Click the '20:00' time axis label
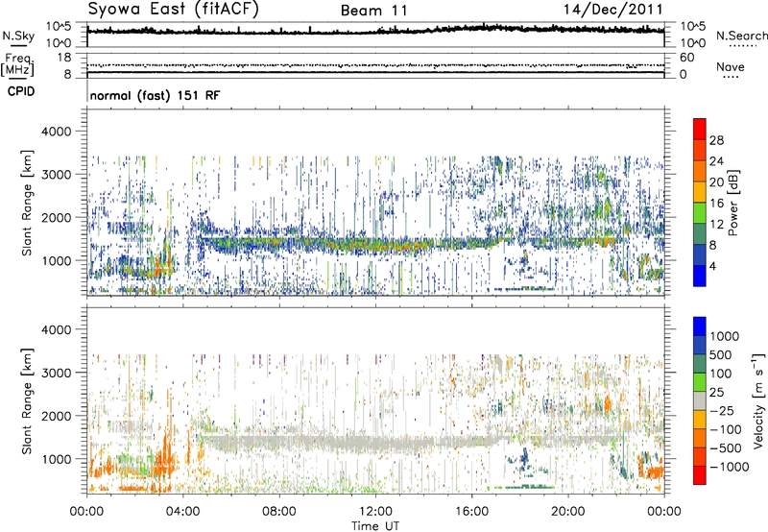Image resolution: width=768 pixels, height=532 pixels. click(568, 512)
